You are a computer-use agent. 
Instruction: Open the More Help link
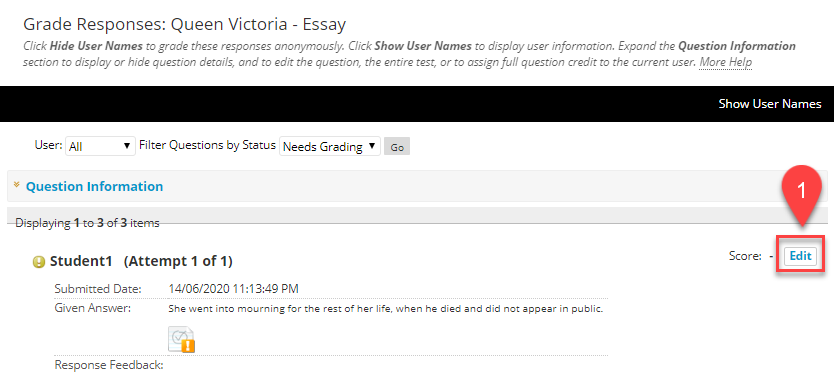tap(725, 62)
